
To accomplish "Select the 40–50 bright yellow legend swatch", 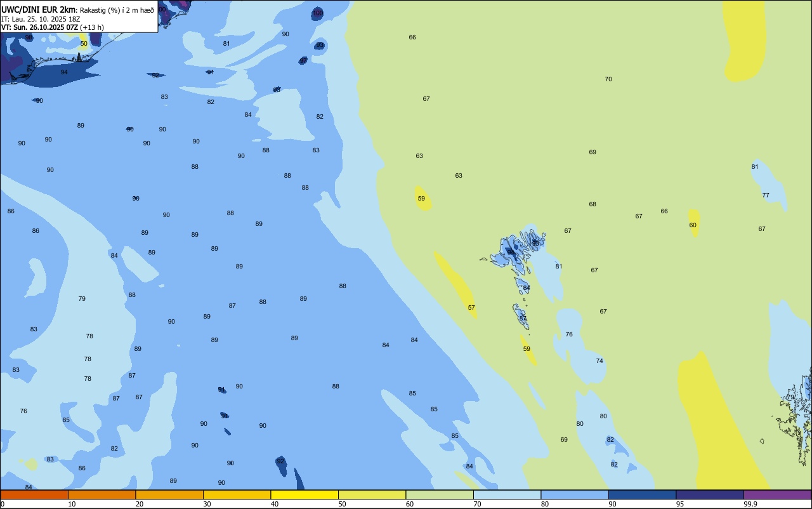I will pyautogui.click(x=304, y=494).
